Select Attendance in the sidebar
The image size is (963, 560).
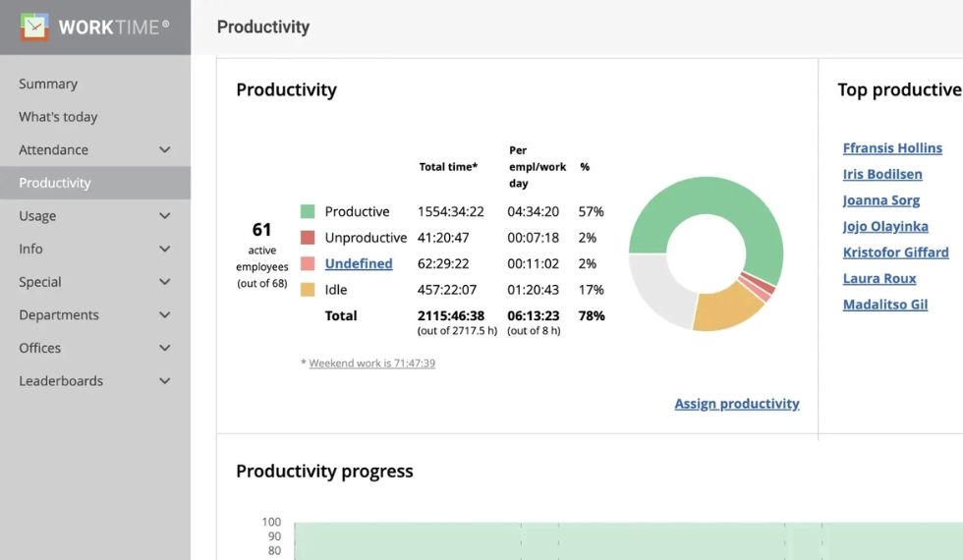tap(53, 149)
